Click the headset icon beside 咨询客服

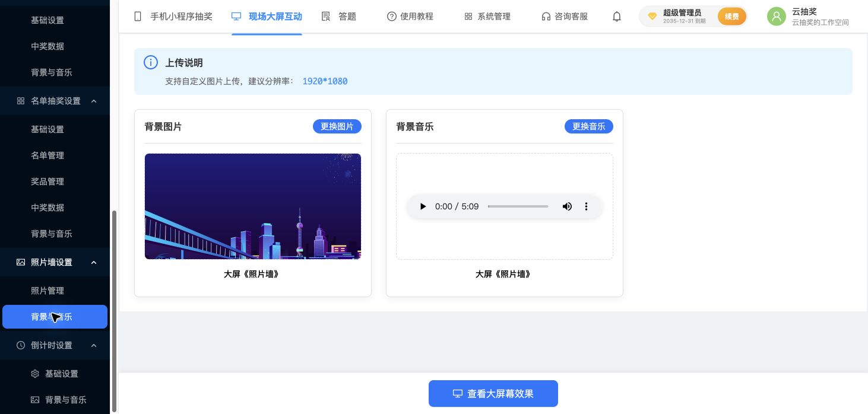pos(546,17)
